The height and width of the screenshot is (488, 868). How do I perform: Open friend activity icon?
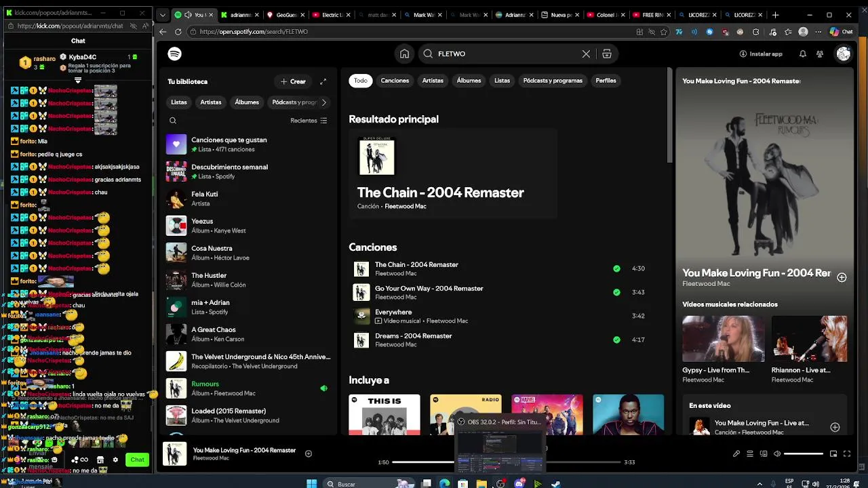click(820, 54)
